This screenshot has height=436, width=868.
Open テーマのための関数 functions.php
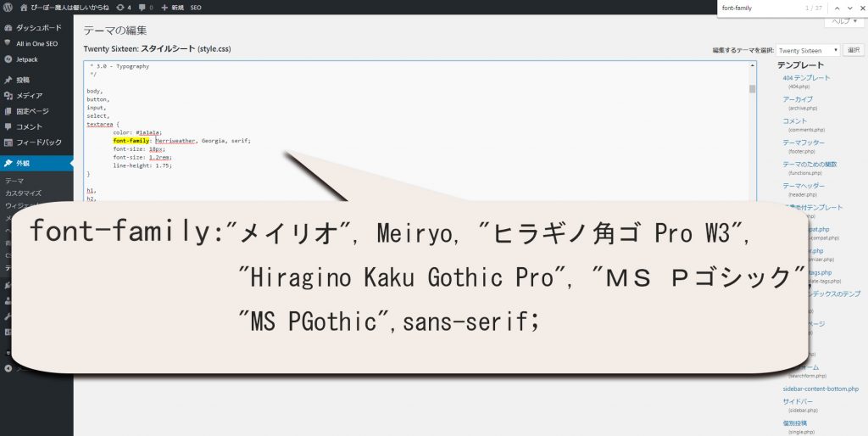(810, 164)
